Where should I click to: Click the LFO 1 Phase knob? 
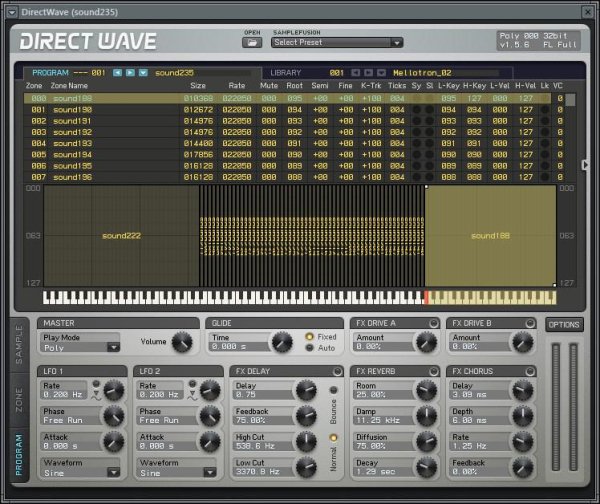pos(114,416)
